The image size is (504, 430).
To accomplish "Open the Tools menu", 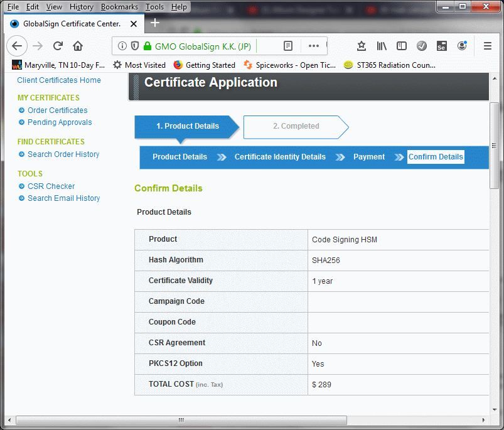I will (x=154, y=7).
